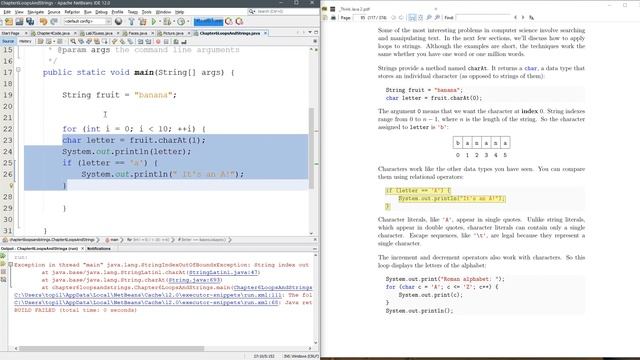Screen dimensions: 640x360
Task: Click the NetBeans Search field
Action: 284,11
